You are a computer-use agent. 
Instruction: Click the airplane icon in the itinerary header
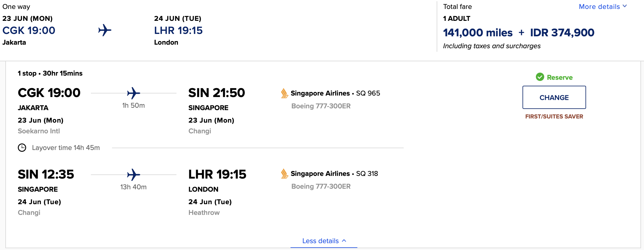click(105, 30)
